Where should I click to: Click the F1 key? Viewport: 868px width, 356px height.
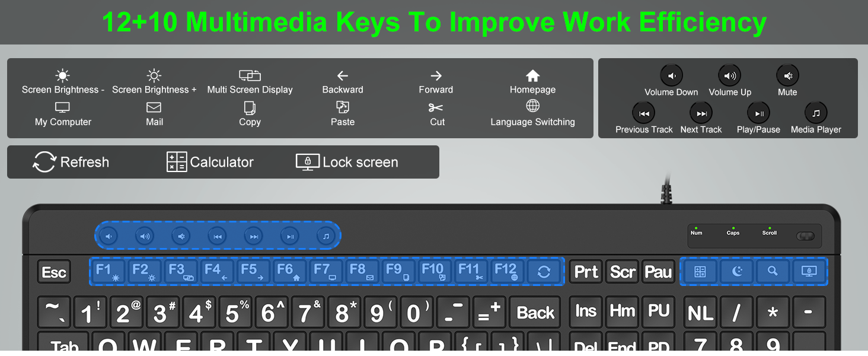tap(108, 272)
